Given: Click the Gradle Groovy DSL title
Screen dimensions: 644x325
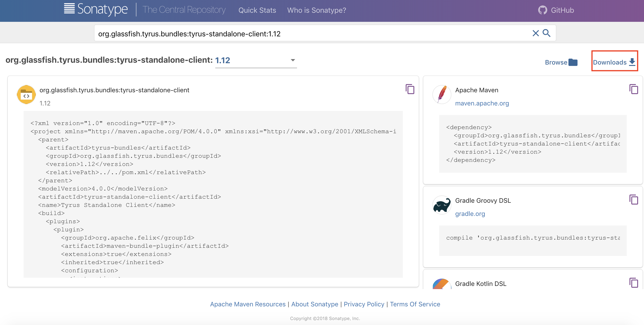Looking at the screenshot, I should coord(483,200).
